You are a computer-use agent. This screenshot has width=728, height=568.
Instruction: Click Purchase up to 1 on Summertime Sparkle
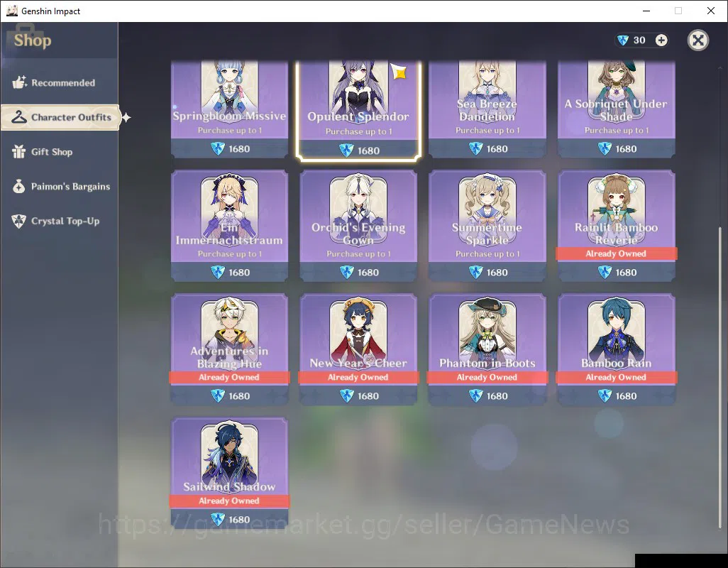coord(487,254)
